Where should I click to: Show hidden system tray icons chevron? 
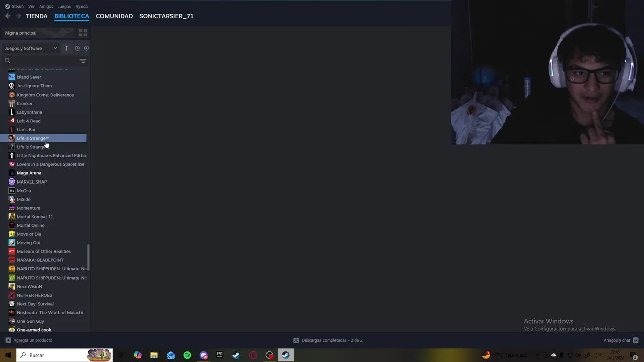(537, 355)
